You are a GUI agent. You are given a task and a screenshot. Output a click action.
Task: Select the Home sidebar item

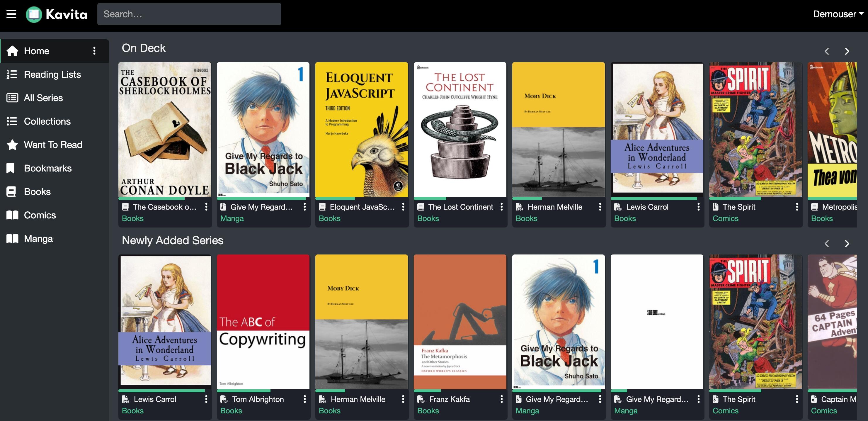coord(55,51)
